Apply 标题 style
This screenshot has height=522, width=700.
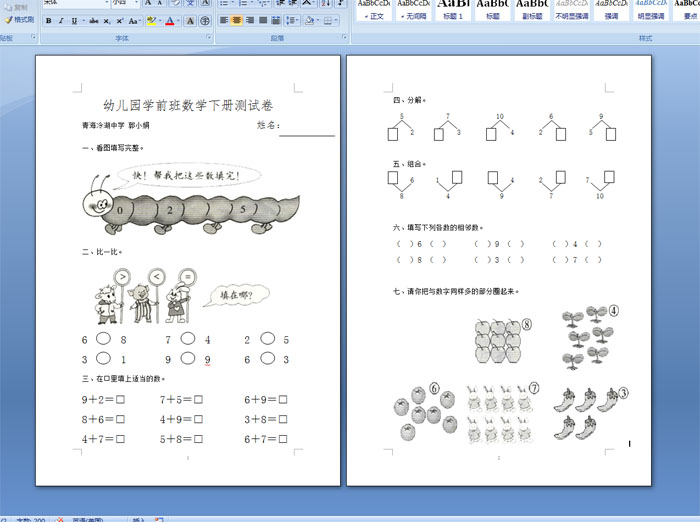(493, 10)
